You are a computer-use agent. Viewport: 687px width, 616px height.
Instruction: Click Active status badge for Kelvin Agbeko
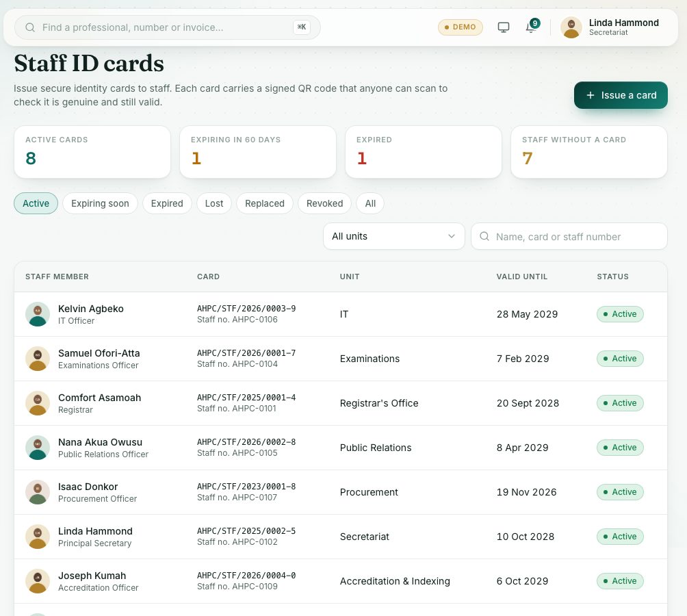[x=620, y=314]
